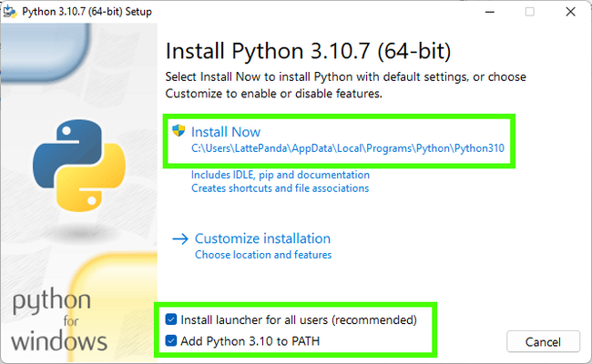Open Customize installation
Viewport: 592px width, 364px height.
point(262,238)
